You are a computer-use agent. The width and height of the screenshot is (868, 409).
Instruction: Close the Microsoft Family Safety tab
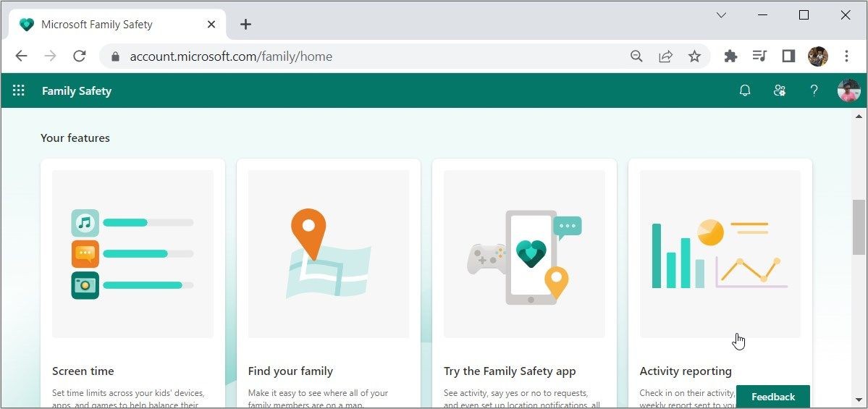(x=211, y=25)
